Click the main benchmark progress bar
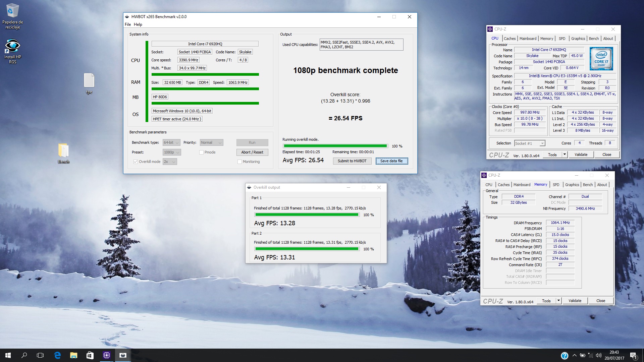This screenshot has width=644, height=362. 335,146
